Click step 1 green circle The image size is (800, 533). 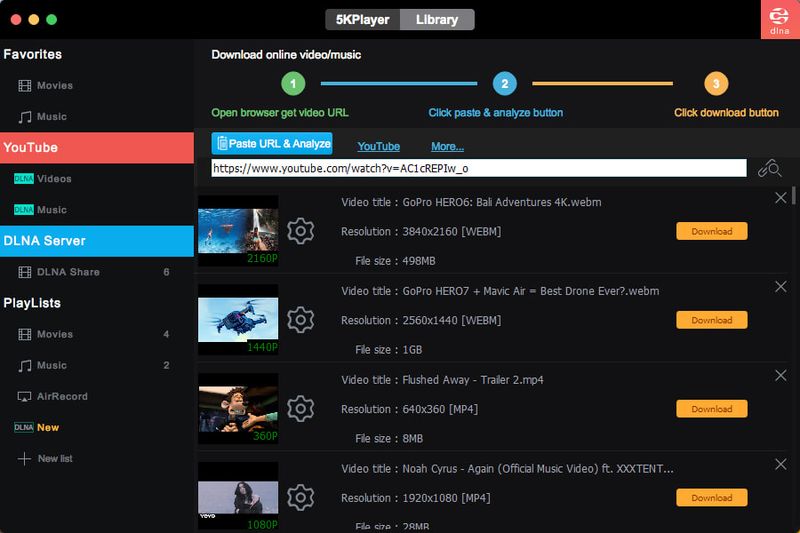(x=293, y=84)
